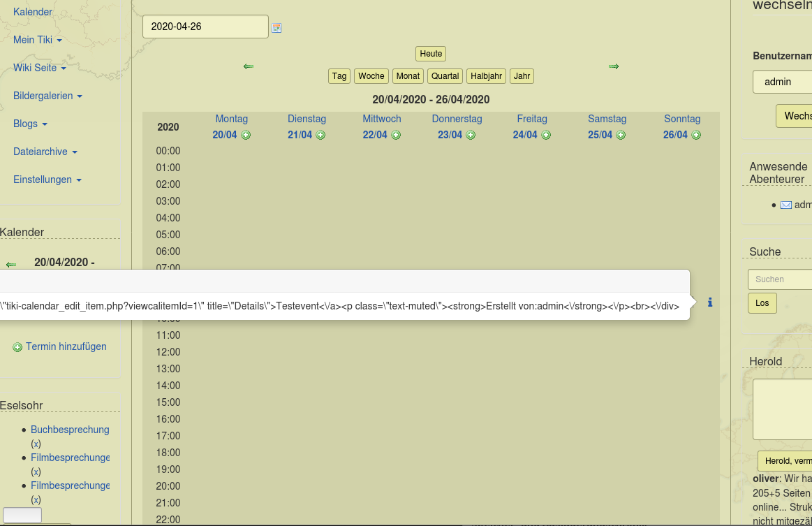
Task: Focus the Herold message text area
Action: [x=783, y=409]
